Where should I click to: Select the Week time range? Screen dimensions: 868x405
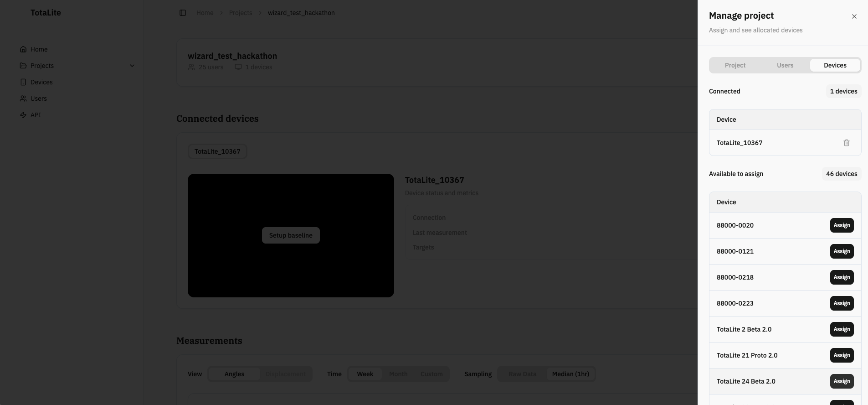tap(365, 374)
